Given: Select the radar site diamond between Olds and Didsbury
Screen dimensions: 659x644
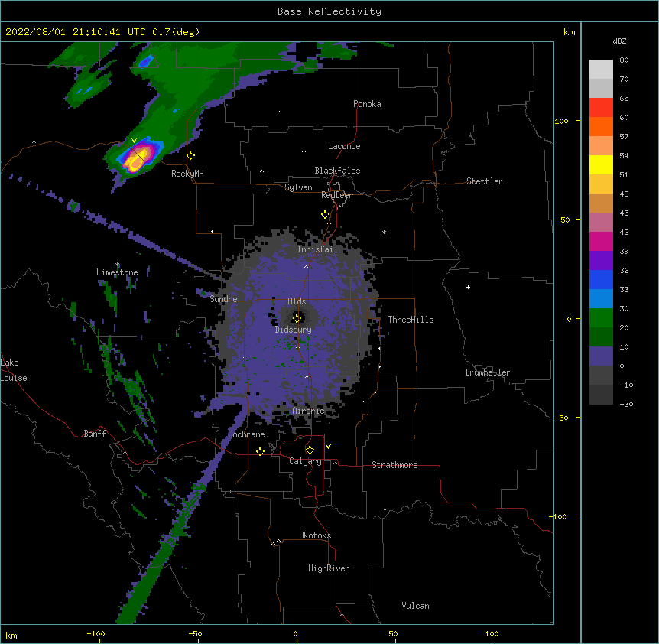Looking at the screenshot, I should (297, 318).
